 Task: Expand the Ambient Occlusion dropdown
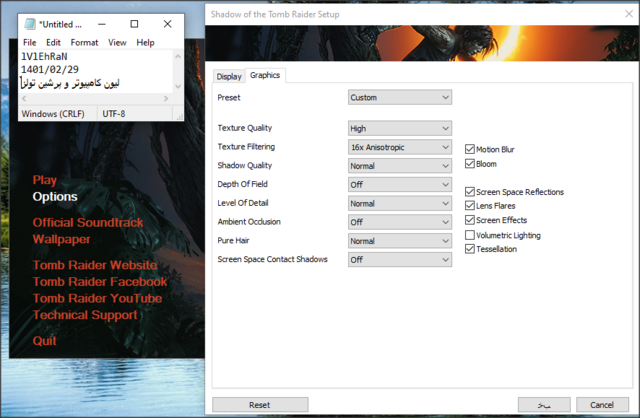(400, 222)
